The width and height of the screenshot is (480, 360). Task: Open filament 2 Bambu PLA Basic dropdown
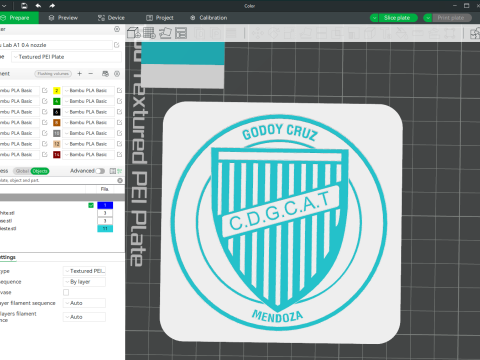tap(88, 90)
